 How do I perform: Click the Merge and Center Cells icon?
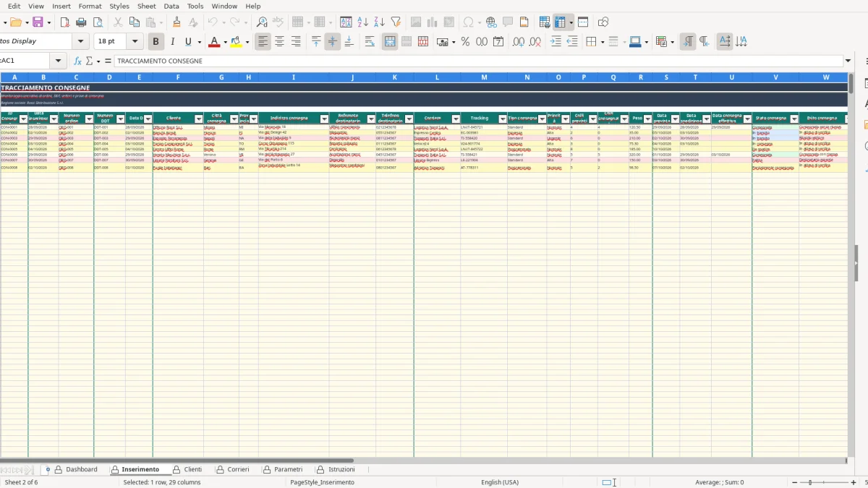pyautogui.click(x=390, y=42)
